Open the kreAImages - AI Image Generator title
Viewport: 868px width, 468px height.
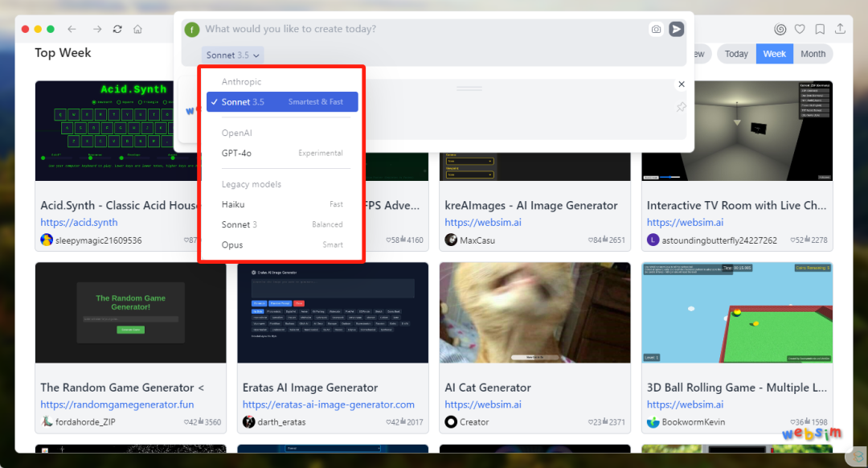[x=531, y=206]
